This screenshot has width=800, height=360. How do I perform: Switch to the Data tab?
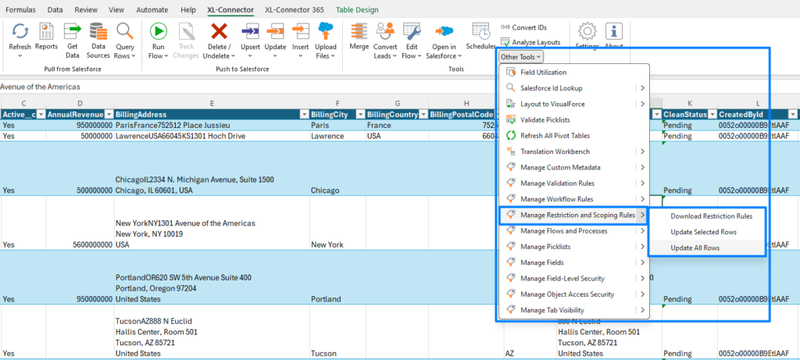click(x=55, y=10)
